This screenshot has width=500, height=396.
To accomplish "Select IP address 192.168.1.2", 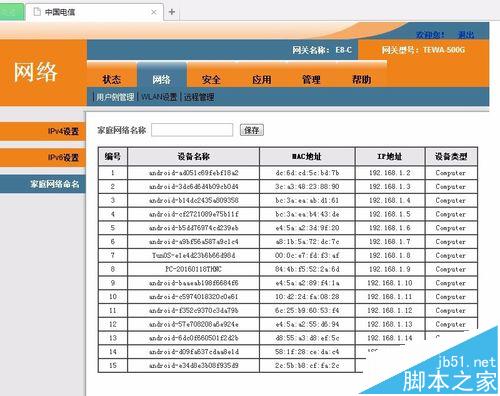I will (x=390, y=173).
